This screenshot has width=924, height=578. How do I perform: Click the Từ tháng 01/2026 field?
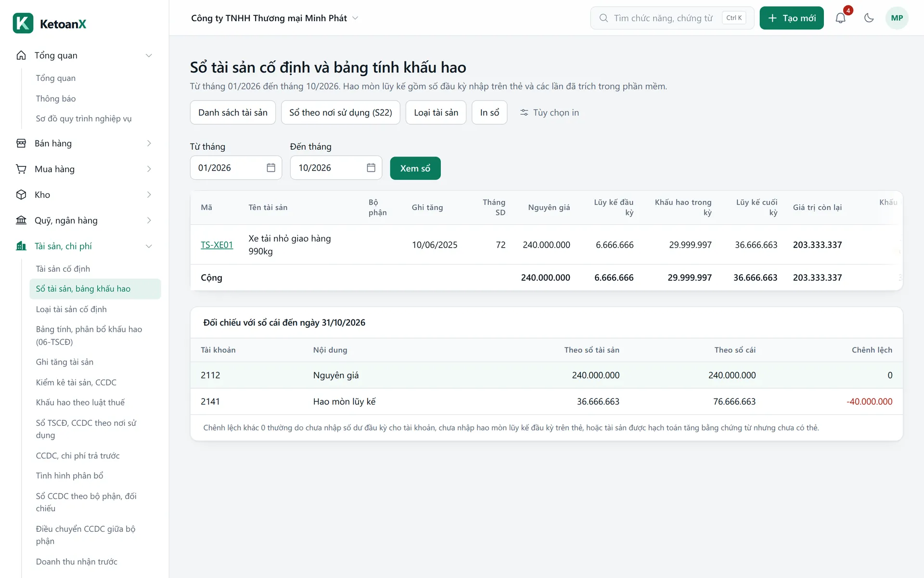tap(236, 168)
